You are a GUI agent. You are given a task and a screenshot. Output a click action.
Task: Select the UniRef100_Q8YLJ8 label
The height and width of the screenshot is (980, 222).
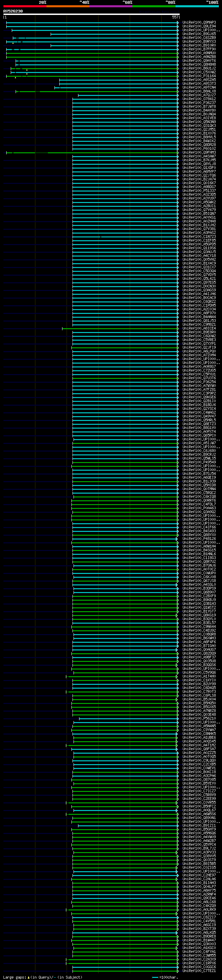coord(199,164)
